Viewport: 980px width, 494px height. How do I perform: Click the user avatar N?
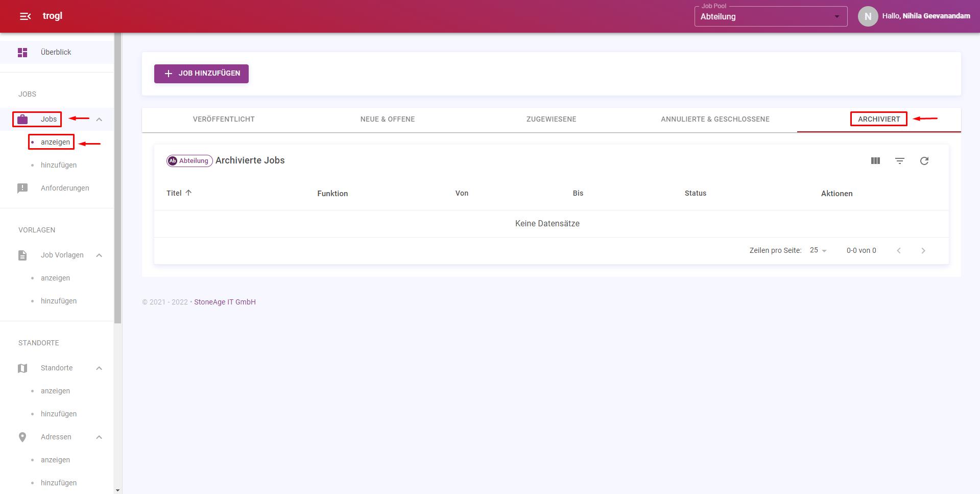pos(868,16)
